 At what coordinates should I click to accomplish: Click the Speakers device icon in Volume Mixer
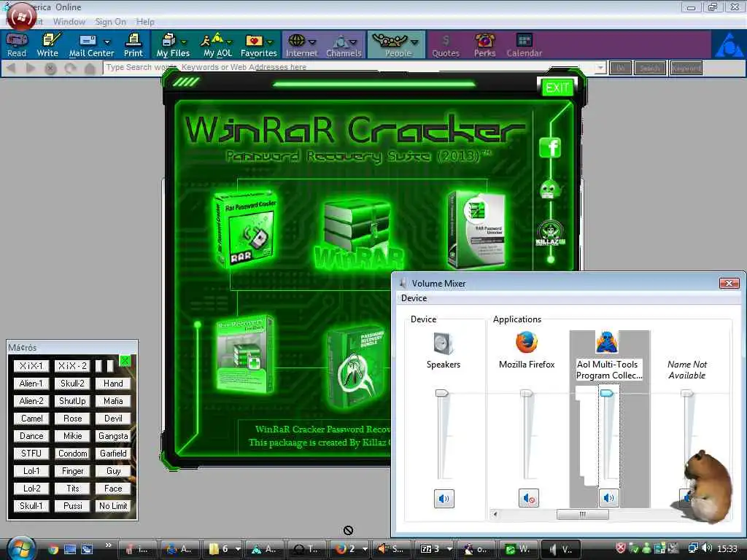click(443, 343)
